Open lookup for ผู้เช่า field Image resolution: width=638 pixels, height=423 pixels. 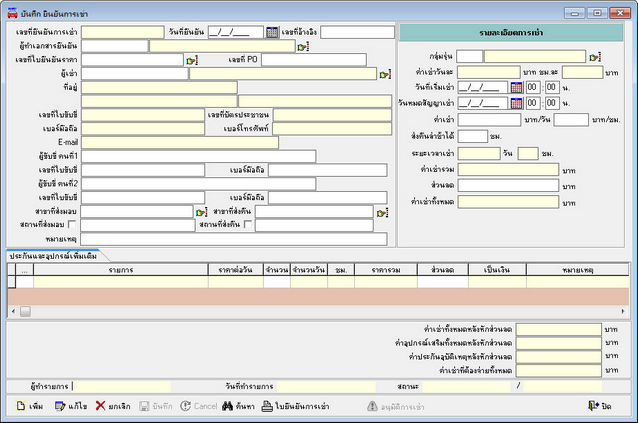click(385, 74)
